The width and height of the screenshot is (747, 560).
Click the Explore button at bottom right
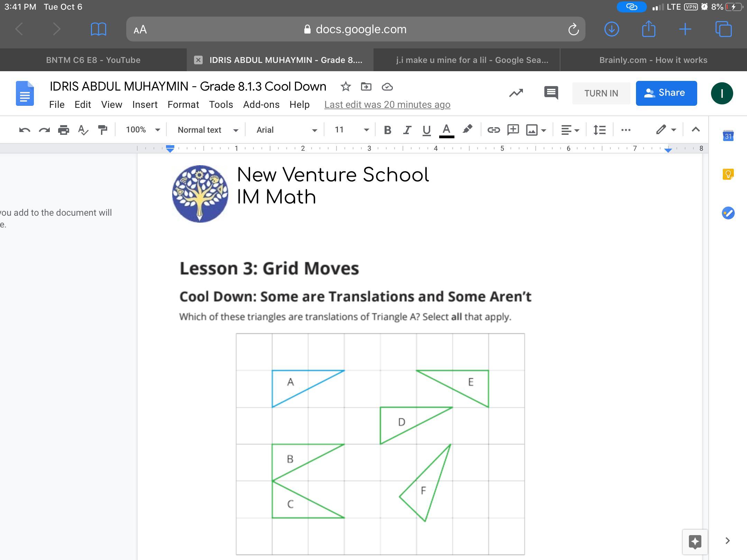695,542
